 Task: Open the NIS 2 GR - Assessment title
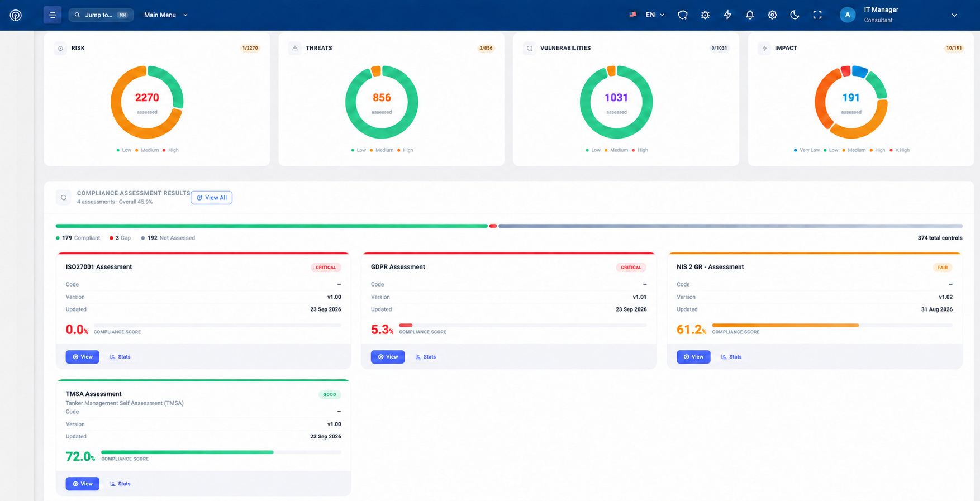point(710,267)
